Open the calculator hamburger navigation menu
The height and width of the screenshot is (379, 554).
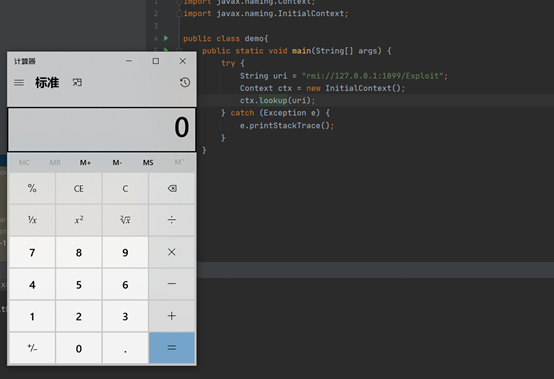point(19,83)
